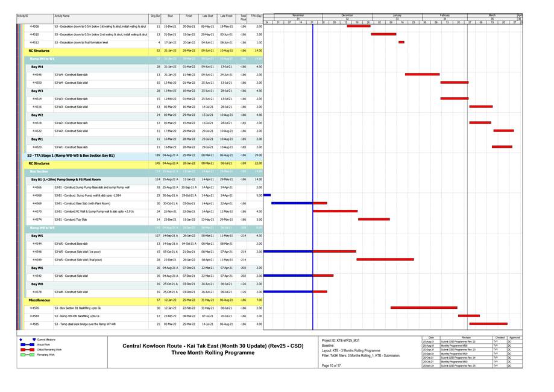Image resolution: width=554 pixels, height=392 pixels.
Task: Click the green Remaining Work legend bar
Action: tap(28, 355)
